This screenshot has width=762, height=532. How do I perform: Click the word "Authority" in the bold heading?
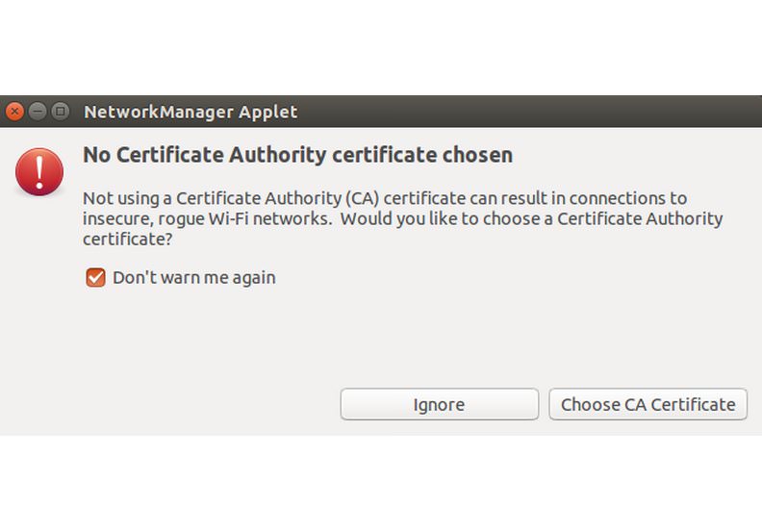click(x=277, y=156)
